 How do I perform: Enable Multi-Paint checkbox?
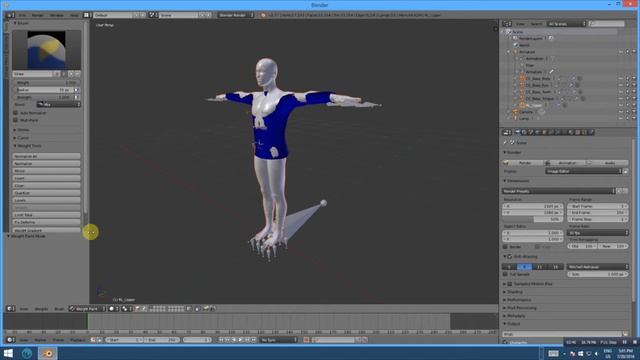pyautogui.click(x=16, y=120)
